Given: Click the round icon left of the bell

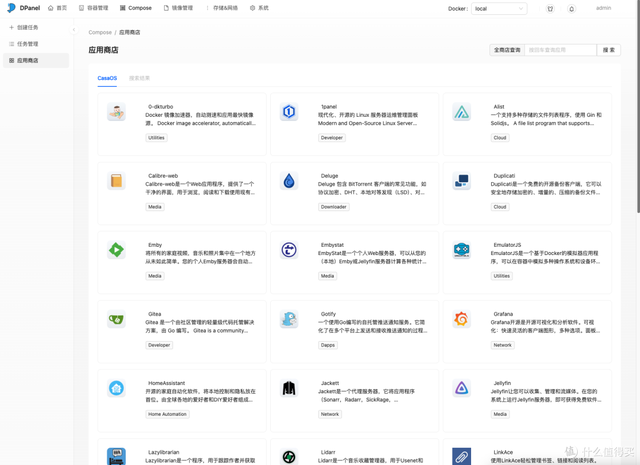Looking at the screenshot, I should (x=550, y=9).
